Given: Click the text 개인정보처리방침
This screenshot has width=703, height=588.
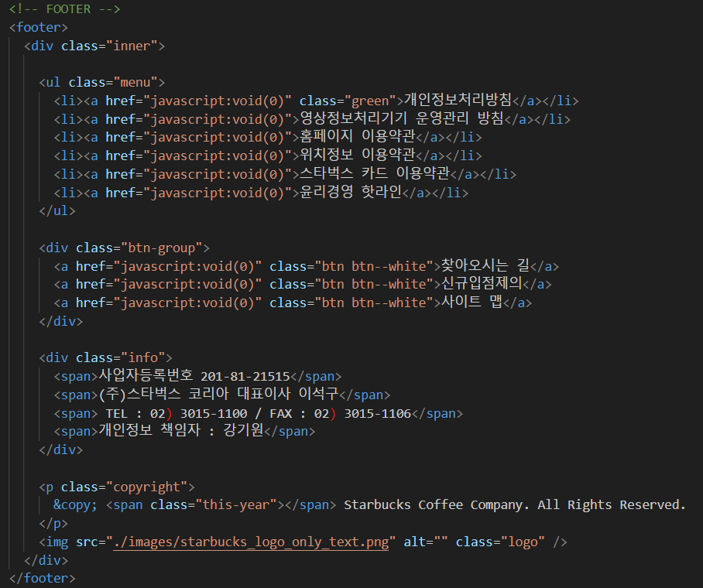Looking at the screenshot, I should pyautogui.click(x=458, y=100).
